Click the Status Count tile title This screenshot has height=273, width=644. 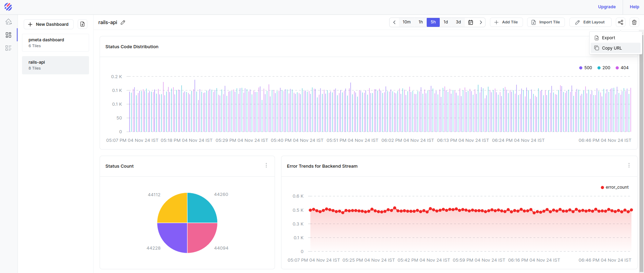click(x=119, y=166)
